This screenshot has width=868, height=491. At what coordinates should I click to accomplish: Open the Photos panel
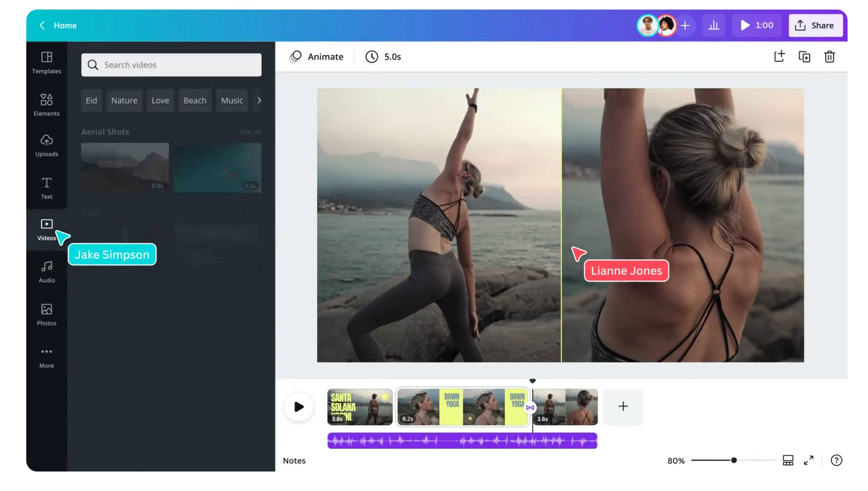pos(46,314)
